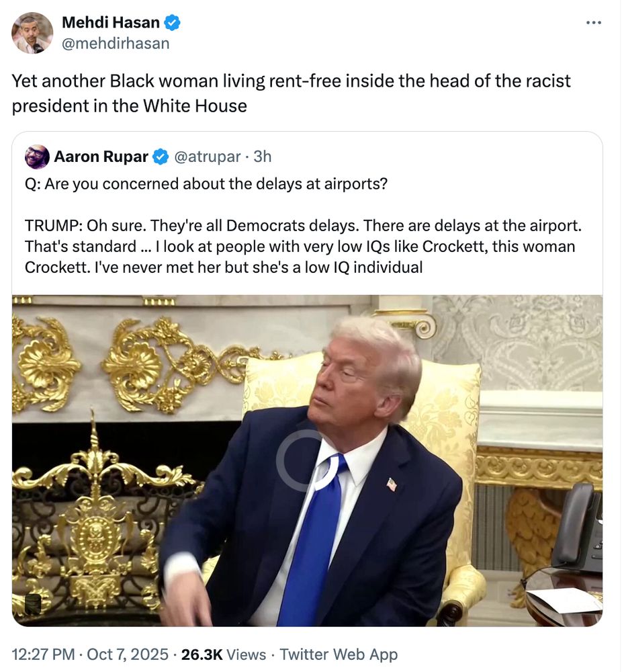The height and width of the screenshot is (672, 624).
Task: Open the @atrupar handle
Action: (208, 157)
